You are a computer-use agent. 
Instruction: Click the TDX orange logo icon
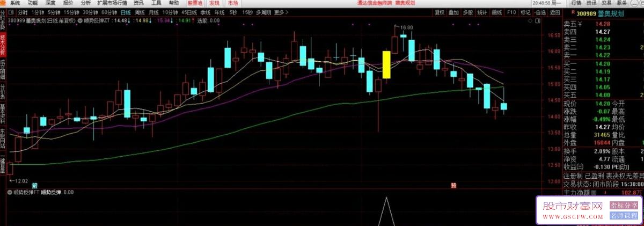3,3
